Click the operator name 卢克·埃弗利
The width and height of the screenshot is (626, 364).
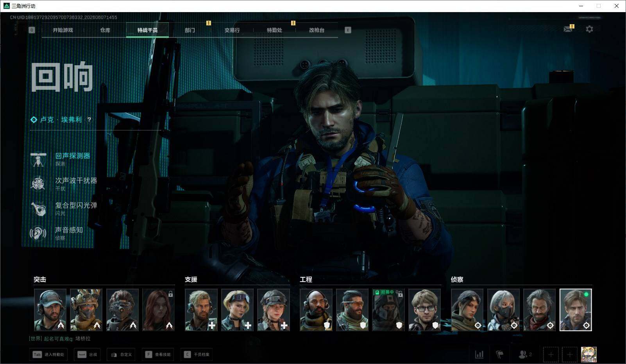tap(61, 120)
